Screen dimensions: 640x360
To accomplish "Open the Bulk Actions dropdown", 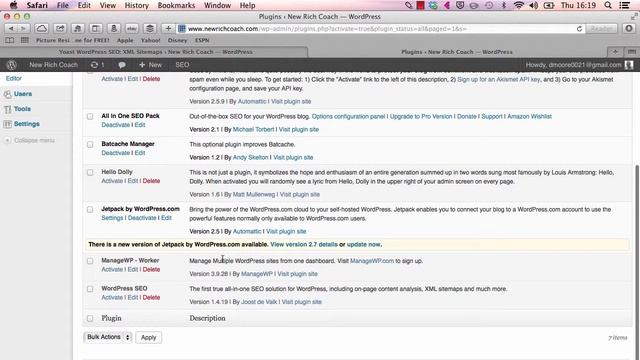I will (108, 337).
